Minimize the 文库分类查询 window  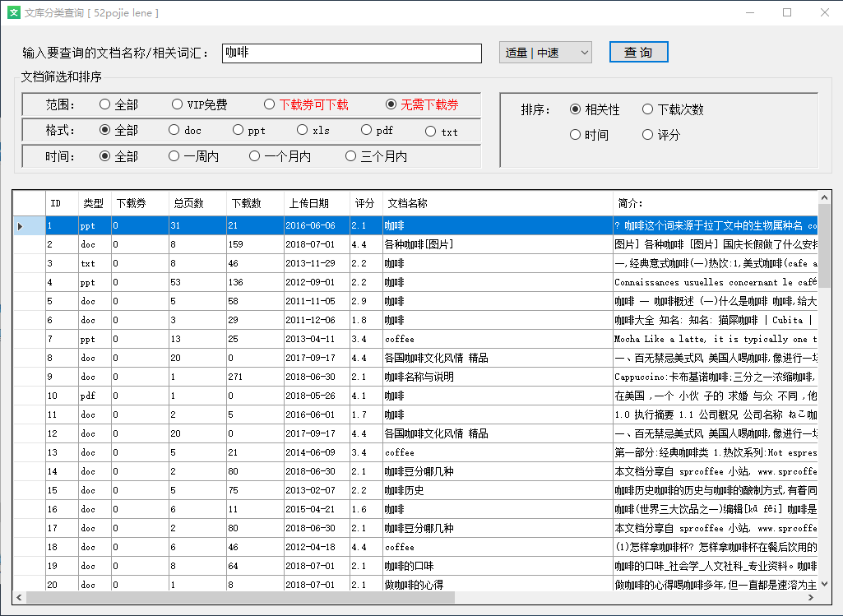[x=750, y=12]
